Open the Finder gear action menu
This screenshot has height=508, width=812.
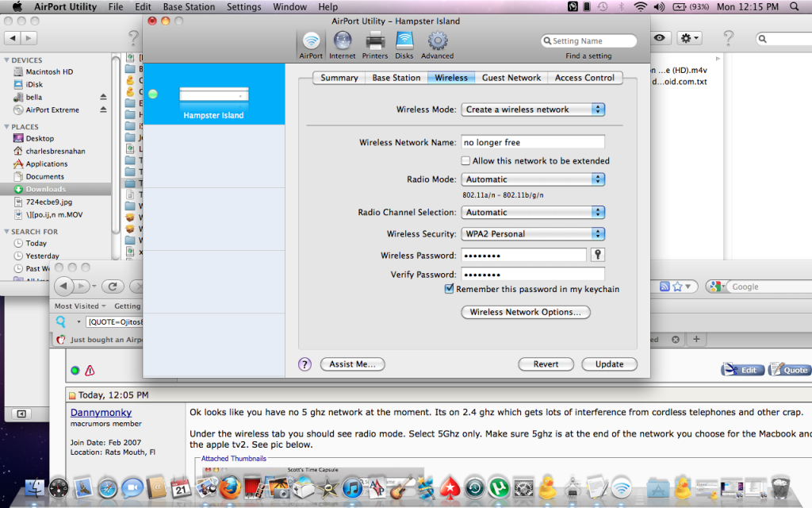690,38
